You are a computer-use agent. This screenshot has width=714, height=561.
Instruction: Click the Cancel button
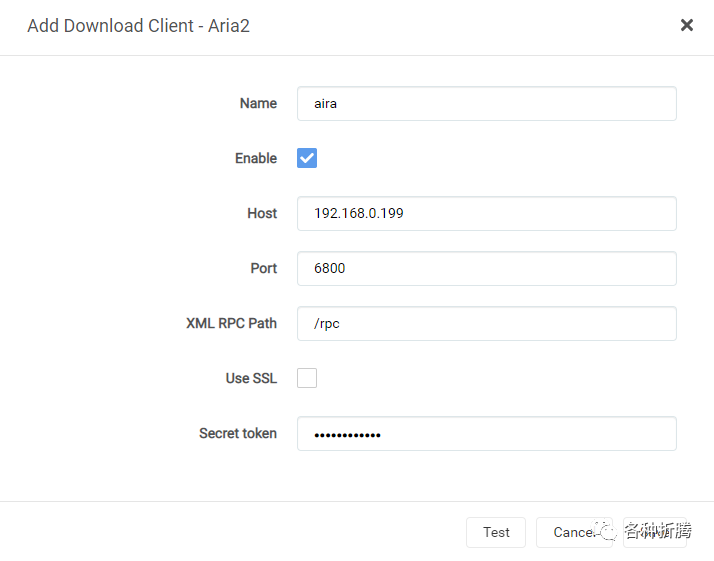tap(573, 532)
